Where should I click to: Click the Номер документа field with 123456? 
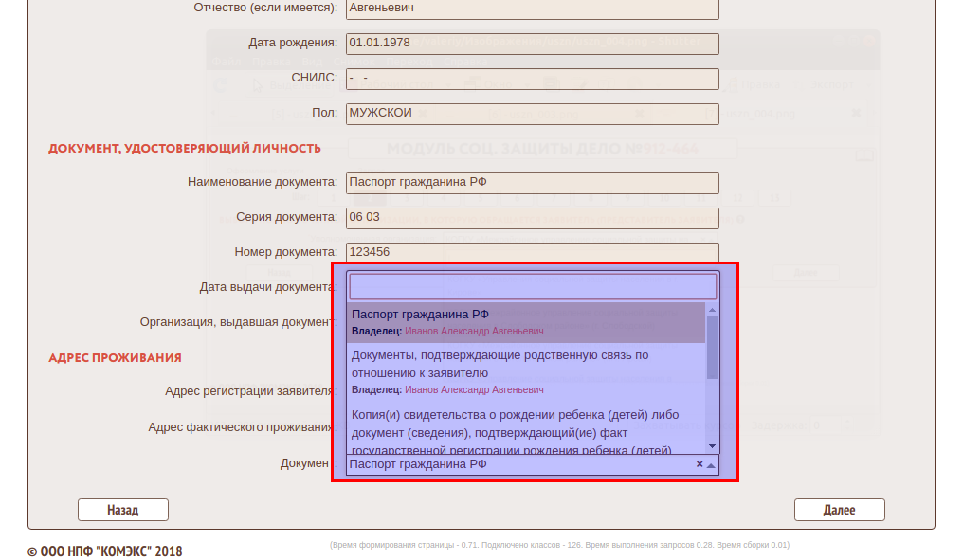[x=533, y=252]
